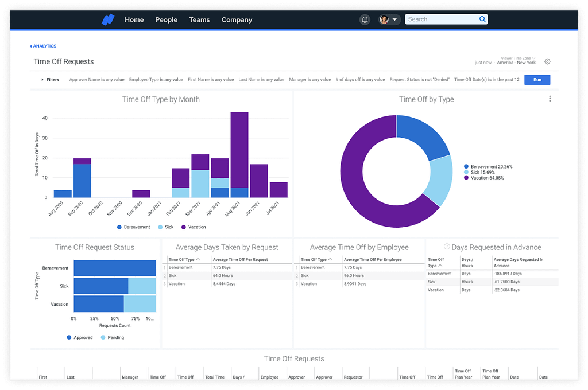Click the Request Status is not Denied filter

[419, 80]
